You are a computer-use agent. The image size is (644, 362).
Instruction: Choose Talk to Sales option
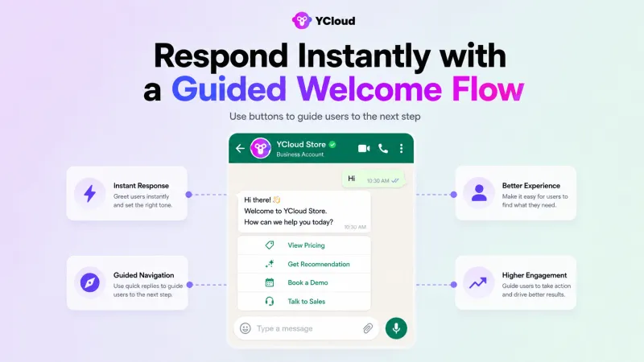(x=304, y=301)
